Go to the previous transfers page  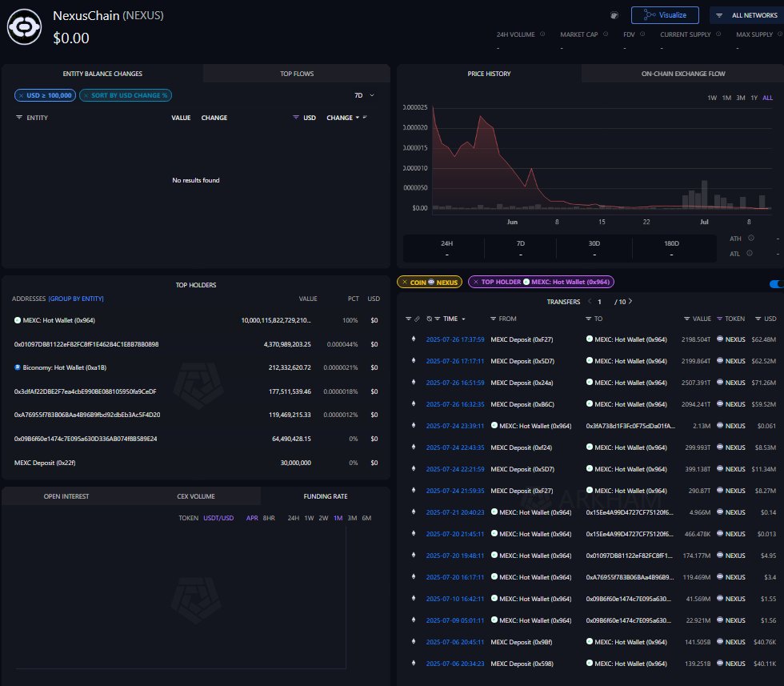tap(590, 301)
